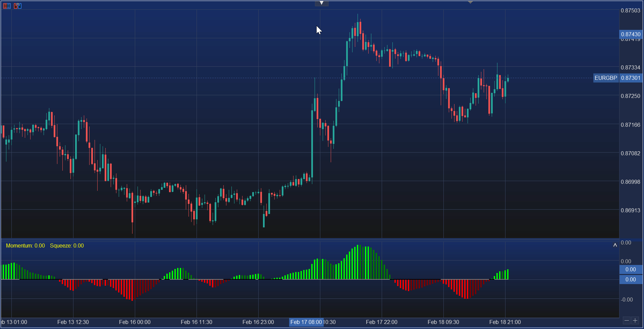644x329 pixels.
Task: Open the top-right dropdown arrow
Action: coord(470,2)
